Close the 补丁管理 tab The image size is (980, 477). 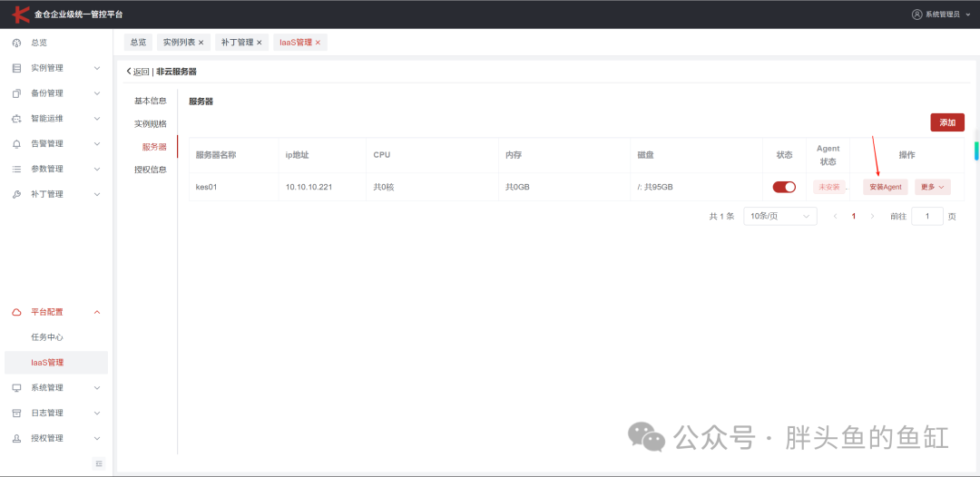[x=259, y=43]
